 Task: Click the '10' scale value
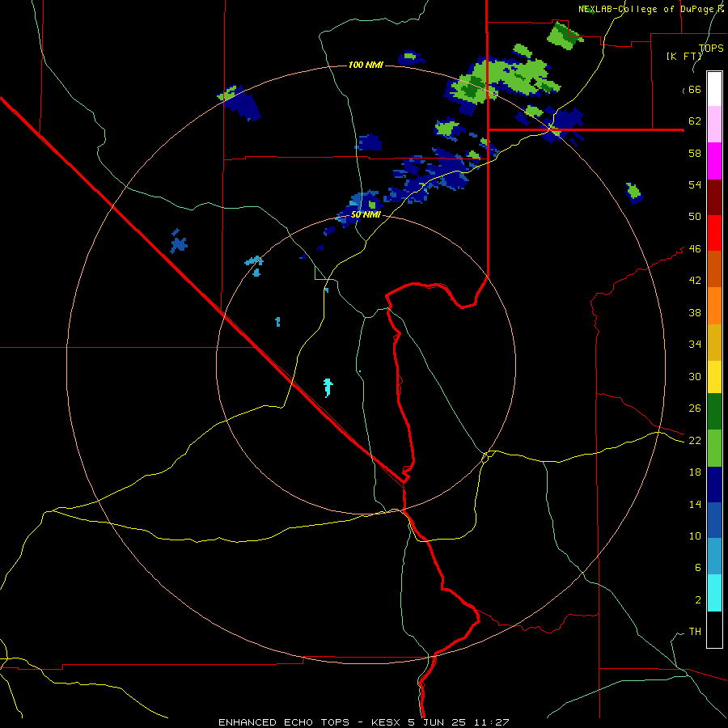695,535
